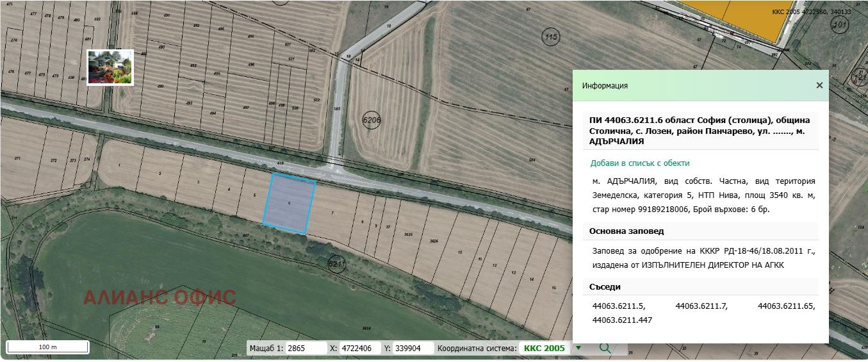Open the house photo thumbnail on the map
Viewport: 868px width, 362px height.
coord(110,67)
